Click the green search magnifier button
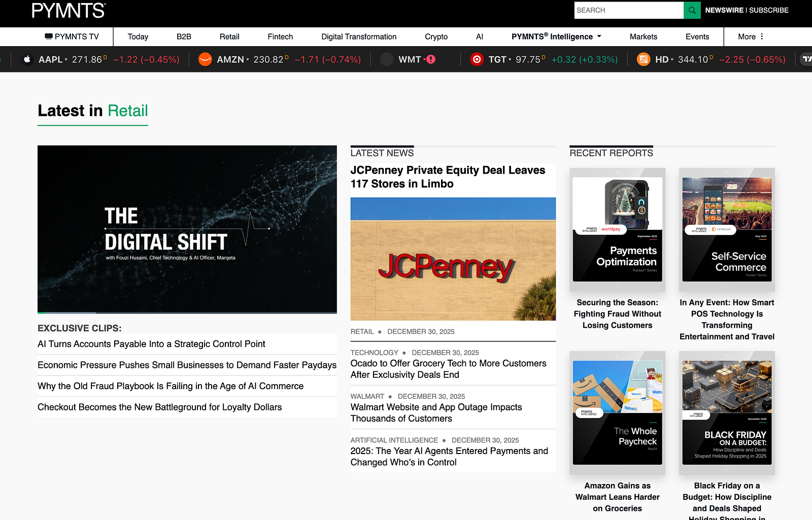Viewport: 812px width, 520px height. pos(692,10)
